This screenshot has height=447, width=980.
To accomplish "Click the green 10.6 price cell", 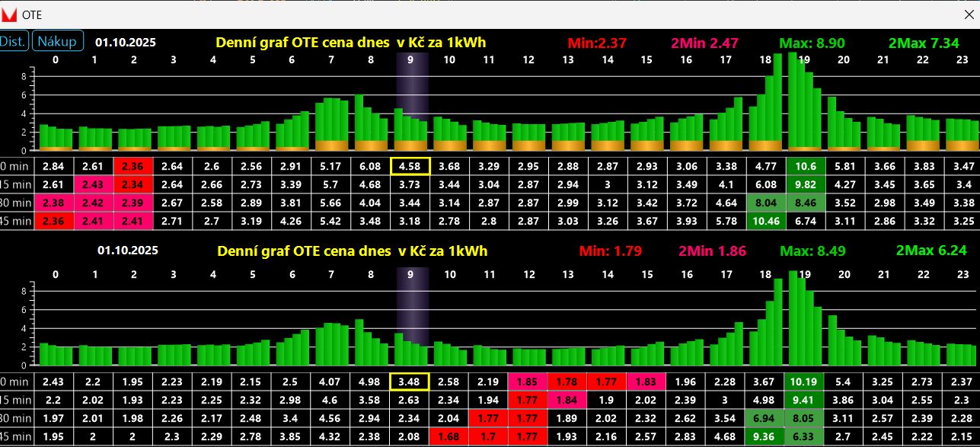I will click(x=805, y=166).
